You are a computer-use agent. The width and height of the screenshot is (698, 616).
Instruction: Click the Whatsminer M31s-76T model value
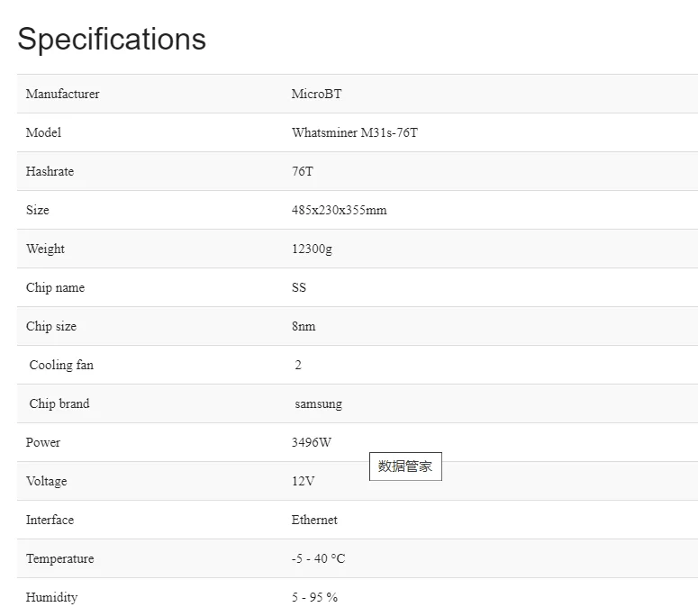(x=355, y=132)
